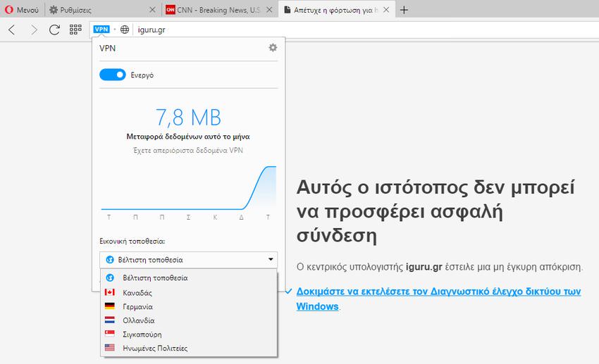Click the forward navigation arrow
The height and width of the screenshot is (364, 599).
[x=33, y=30]
